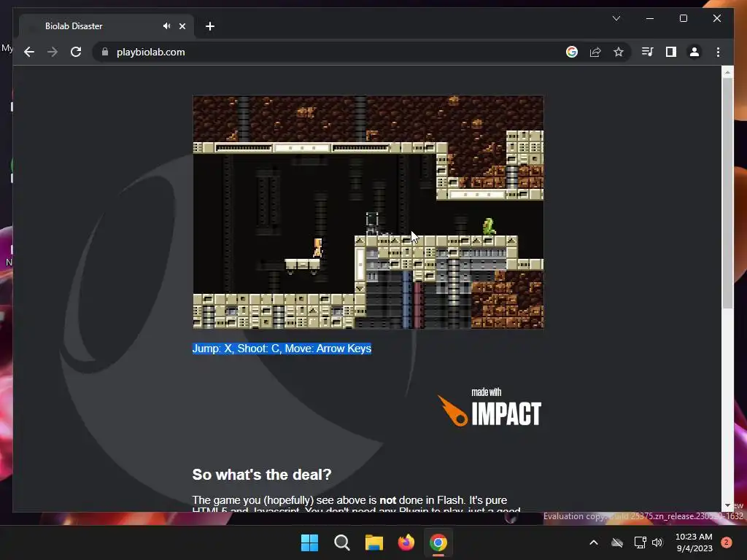The image size is (747, 560).
Task: Go back using the browser back arrow
Action: [x=29, y=52]
